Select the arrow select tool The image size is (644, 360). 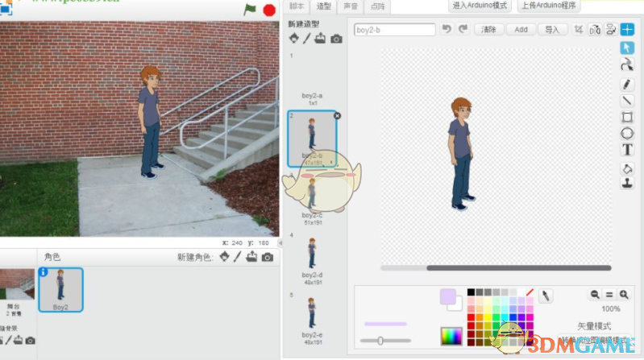[x=627, y=48]
